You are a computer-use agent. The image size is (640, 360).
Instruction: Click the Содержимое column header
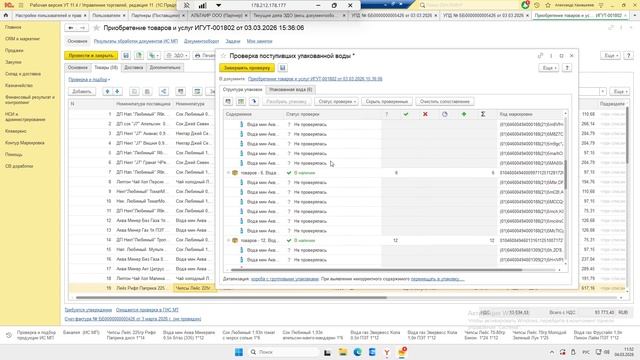coord(239,114)
